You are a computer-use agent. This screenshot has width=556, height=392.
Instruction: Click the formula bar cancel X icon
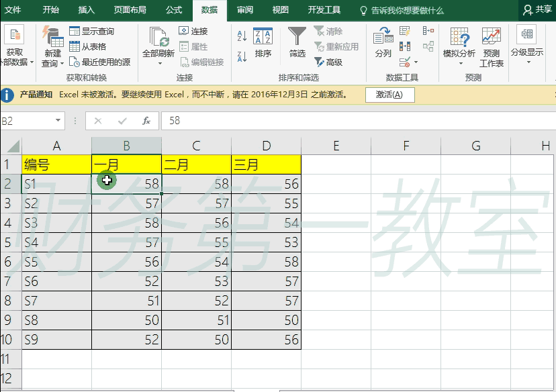coord(98,121)
